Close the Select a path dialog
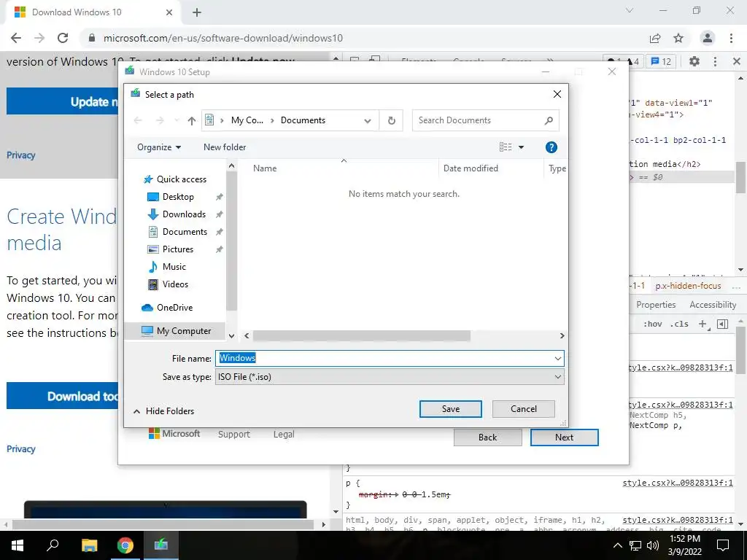 coord(557,94)
